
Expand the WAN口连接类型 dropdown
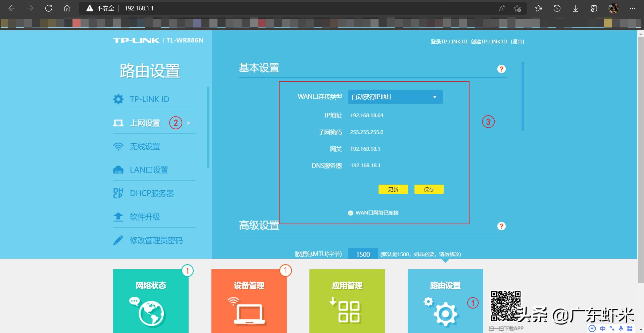tap(395, 97)
